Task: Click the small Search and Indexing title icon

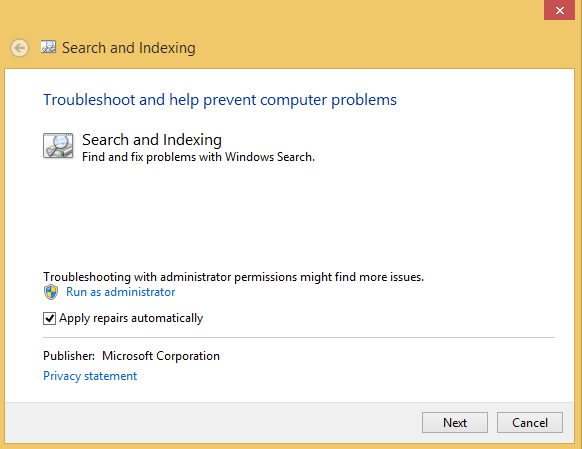Action: (x=48, y=47)
